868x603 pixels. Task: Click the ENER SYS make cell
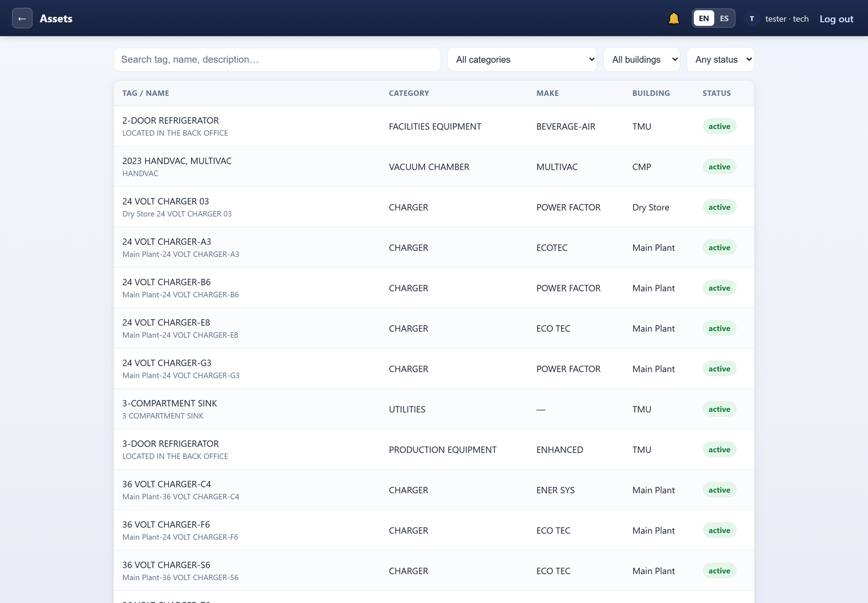coord(556,490)
